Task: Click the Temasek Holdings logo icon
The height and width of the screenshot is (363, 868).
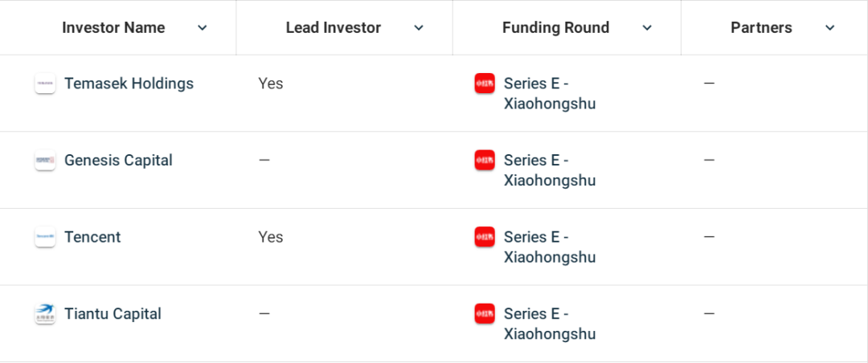Action: coord(45,84)
